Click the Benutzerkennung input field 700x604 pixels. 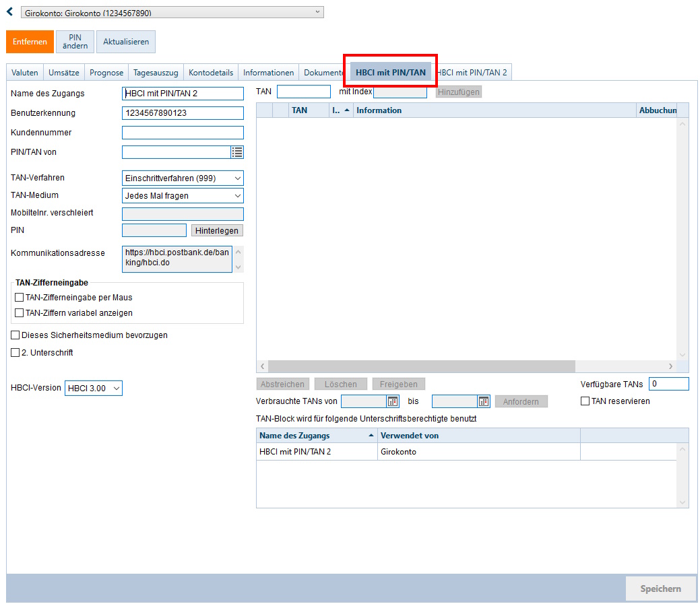(183, 113)
